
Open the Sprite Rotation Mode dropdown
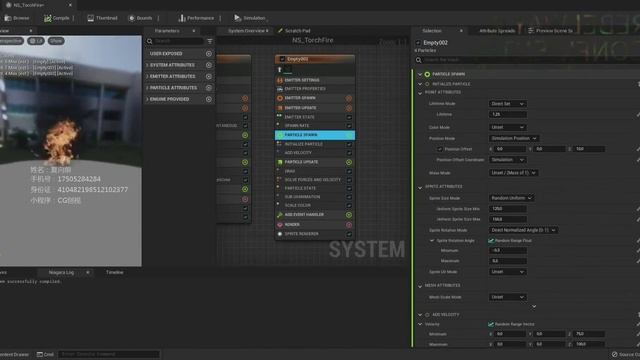coord(523,230)
